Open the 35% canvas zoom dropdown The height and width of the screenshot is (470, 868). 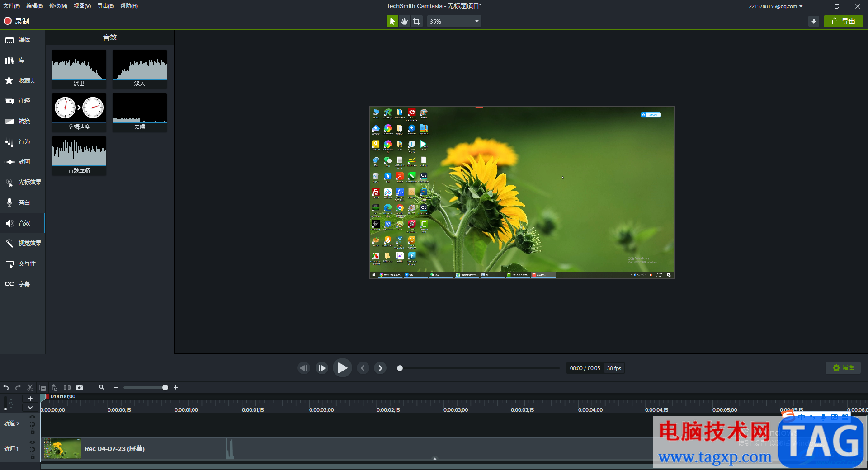pos(454,21)
